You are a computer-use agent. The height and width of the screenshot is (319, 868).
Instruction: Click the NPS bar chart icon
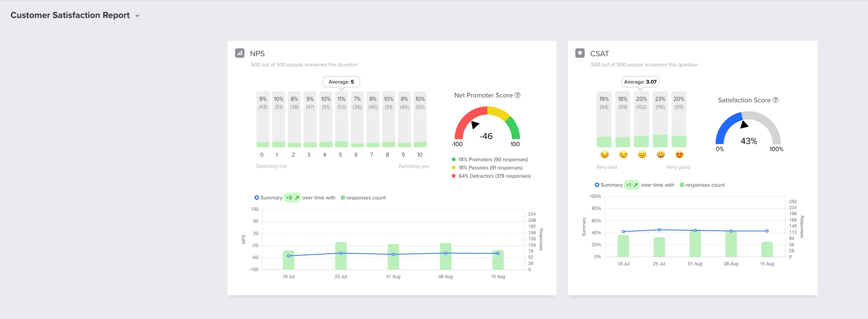(240, 53)
